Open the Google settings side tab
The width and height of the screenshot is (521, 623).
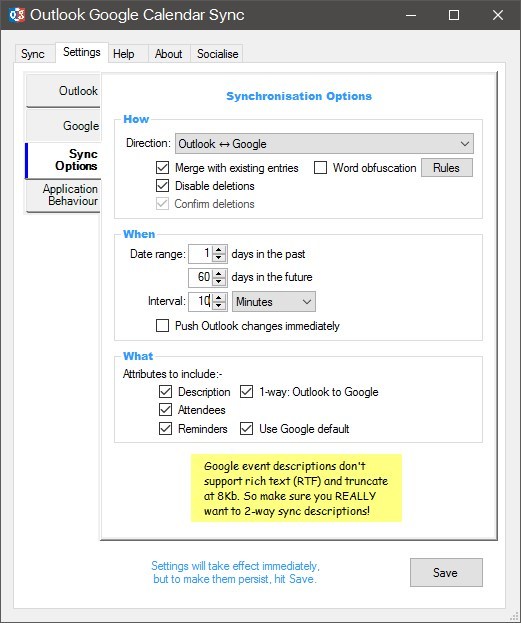64,126
